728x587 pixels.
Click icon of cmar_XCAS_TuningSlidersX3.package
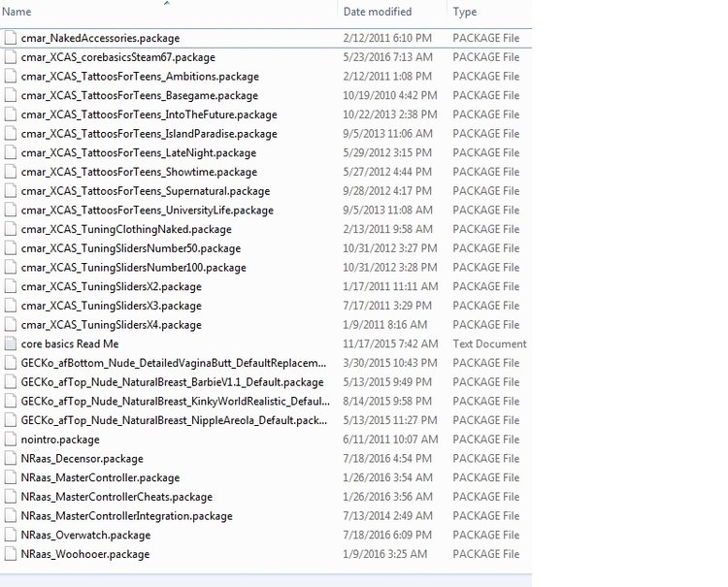coord(11,306)
